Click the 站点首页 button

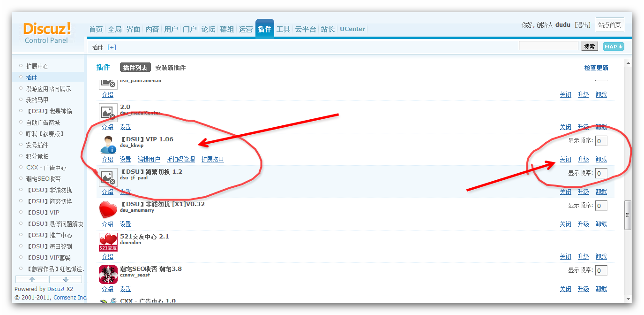click(x=610, y=25)
